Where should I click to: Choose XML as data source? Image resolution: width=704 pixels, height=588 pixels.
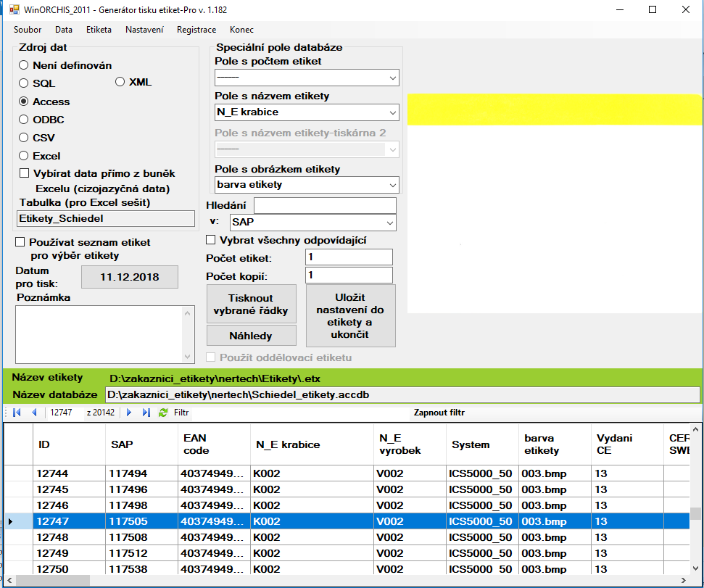[120, 82]
